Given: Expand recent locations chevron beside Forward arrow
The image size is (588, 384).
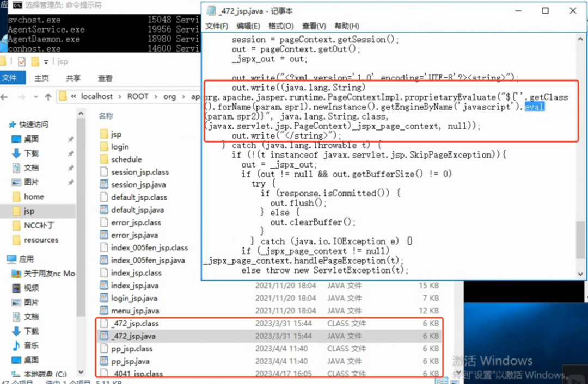Looking at the screenshot, I should pyautogui.click(x=36, y=97).
